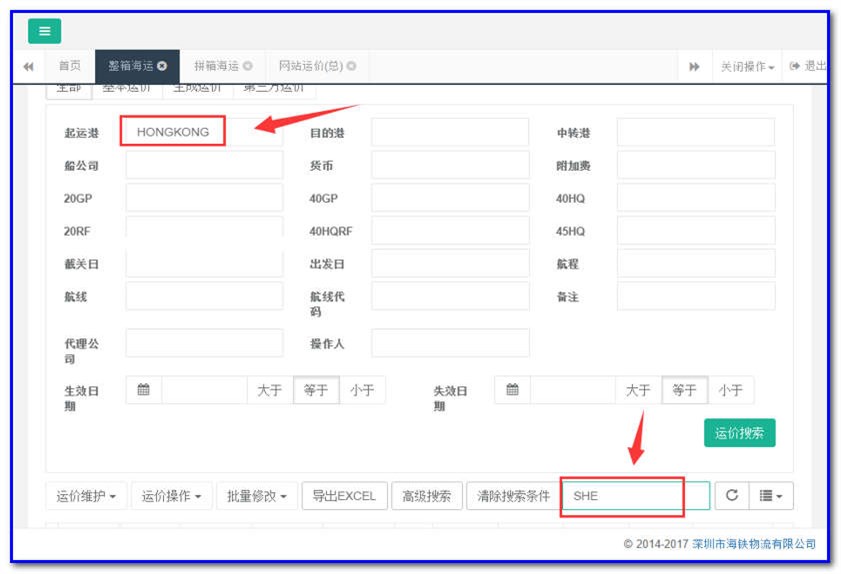Click the 船公司 input field
Screen dimensions: 841x574
click(x=204, y=165)
